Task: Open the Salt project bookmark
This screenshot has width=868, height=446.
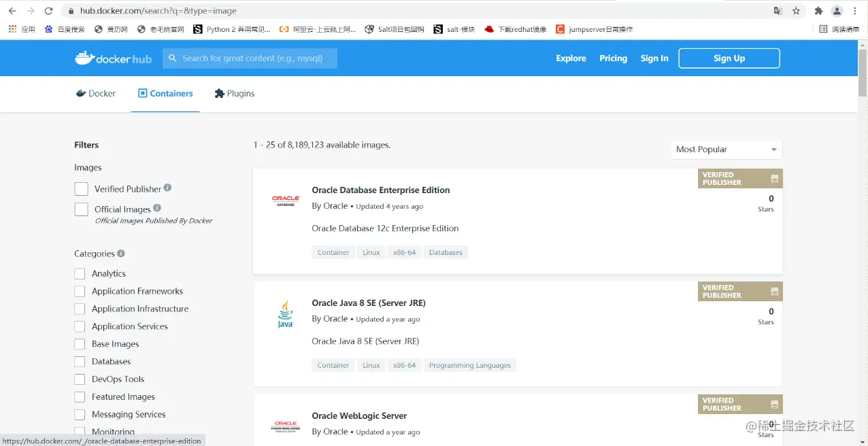Action: point(395,29)
